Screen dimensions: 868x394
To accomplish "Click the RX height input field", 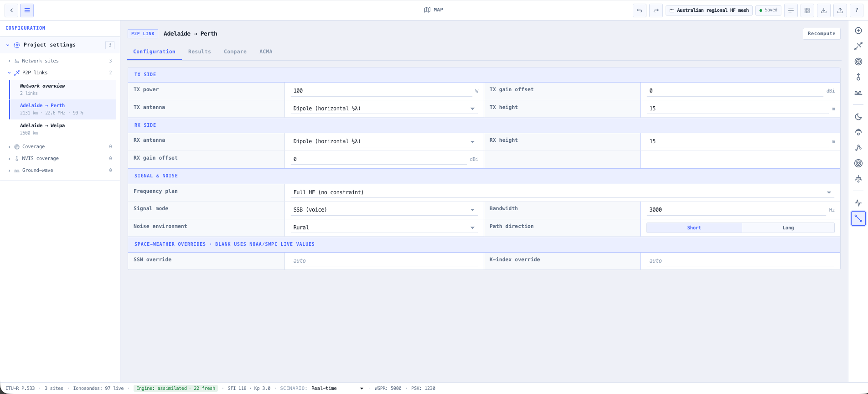I will 738,141.
